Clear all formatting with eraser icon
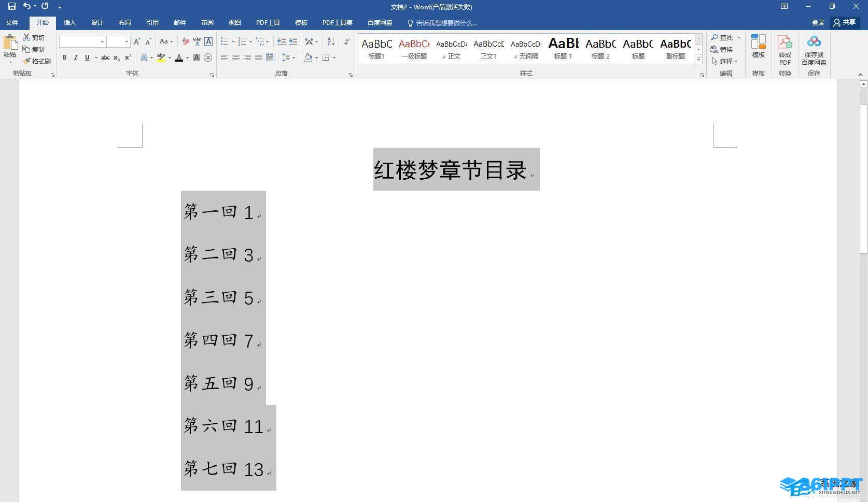Image resolution: width=868 pixels, height=502 pixels. [186, 41]
